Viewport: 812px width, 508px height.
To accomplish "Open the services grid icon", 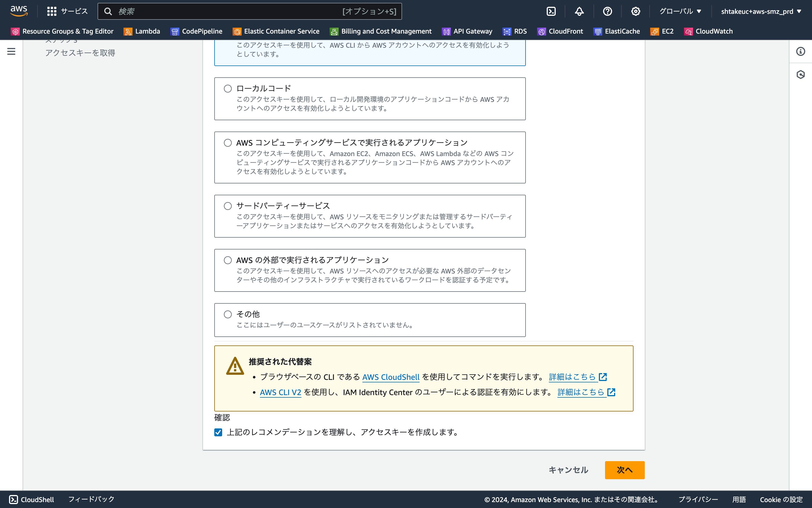I will [52, 11].
